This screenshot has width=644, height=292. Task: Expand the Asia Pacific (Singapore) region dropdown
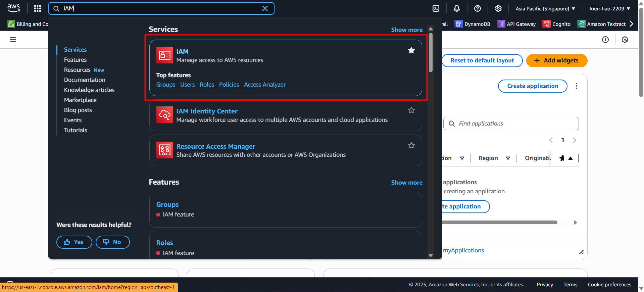click(545, 8)
